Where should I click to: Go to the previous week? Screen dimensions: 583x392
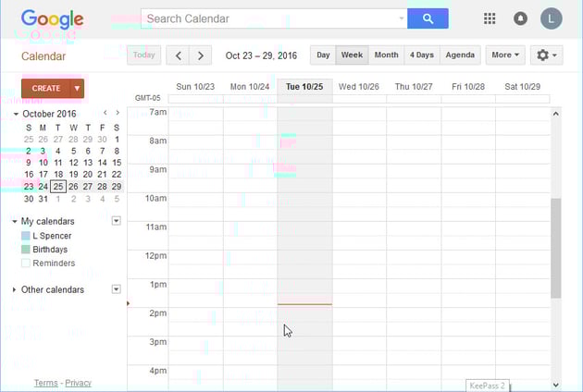click(x=178, y=55)
